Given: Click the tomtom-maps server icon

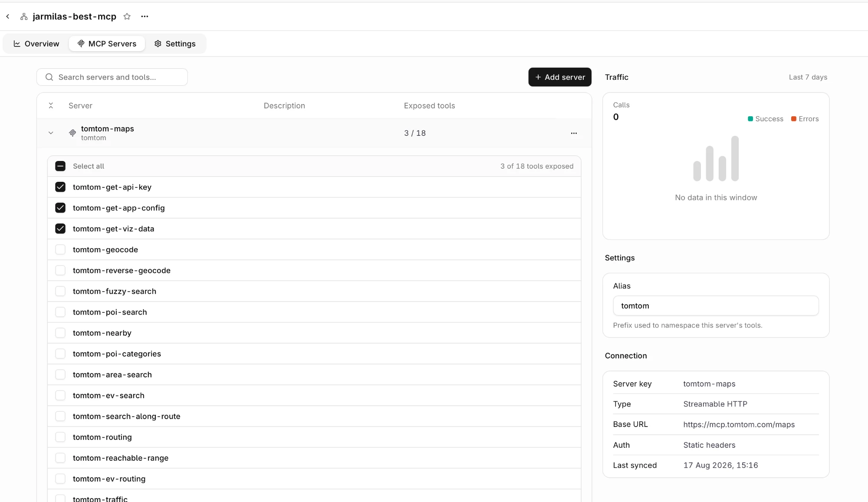Looking at the screenshot, I should point(72,133).
